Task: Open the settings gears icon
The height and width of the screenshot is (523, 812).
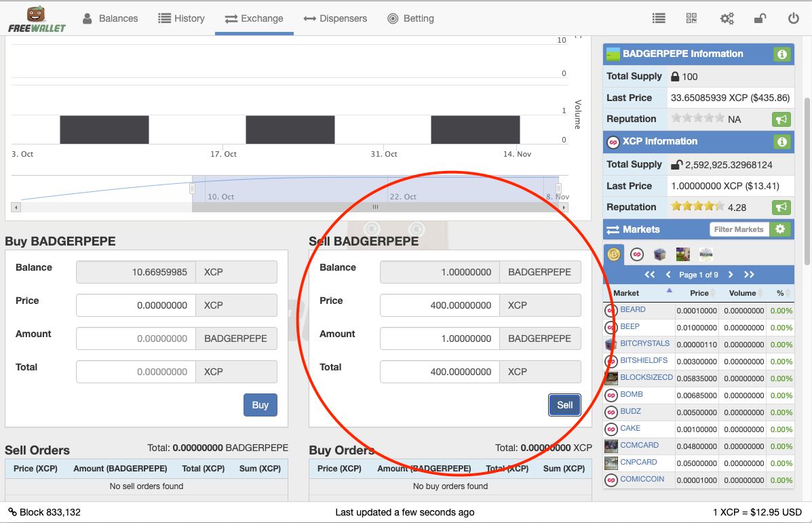Action: (727, 18)
